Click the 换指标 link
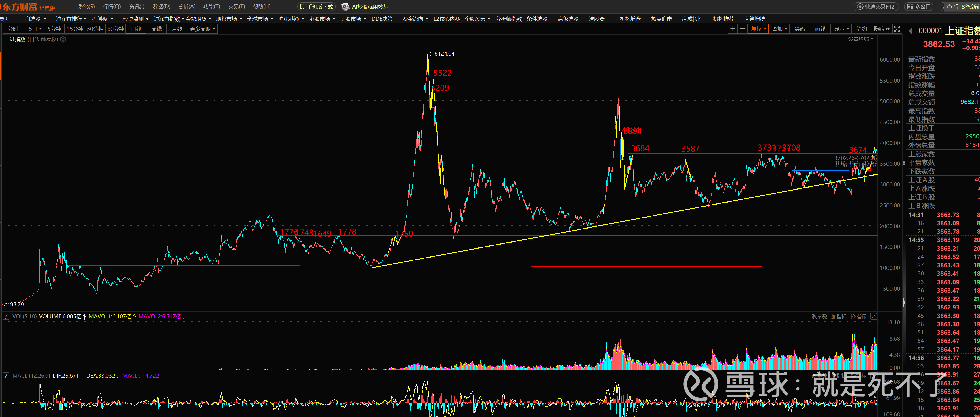Image resolution: width=980 pixels, height=417 pixels. pyautogui.click(x=858, y=316)
